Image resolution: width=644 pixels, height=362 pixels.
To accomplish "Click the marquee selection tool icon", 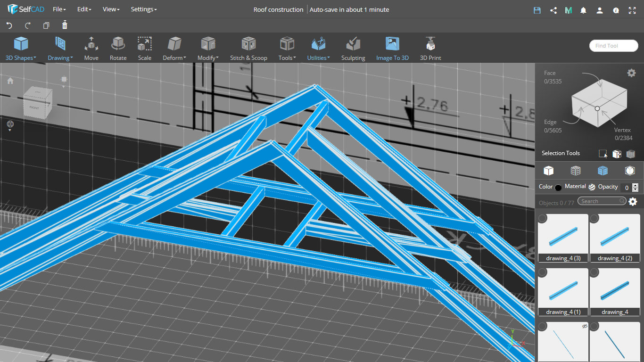I will tap(603, 154).
